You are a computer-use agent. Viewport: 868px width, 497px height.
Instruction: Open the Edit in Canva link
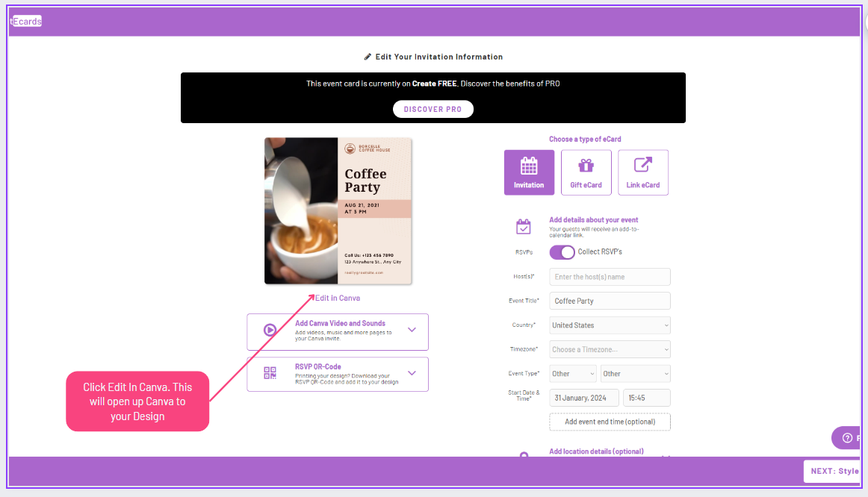pyautogui.click(x=337, y=298)
